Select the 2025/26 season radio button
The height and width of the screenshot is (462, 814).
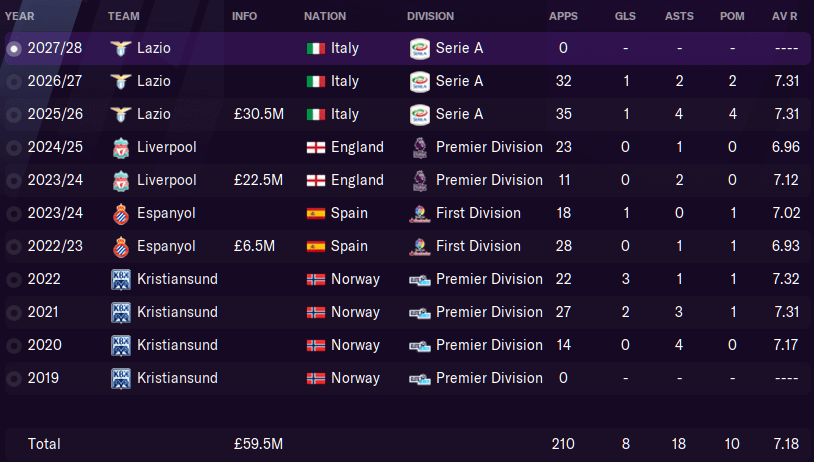tap(14, 115)
